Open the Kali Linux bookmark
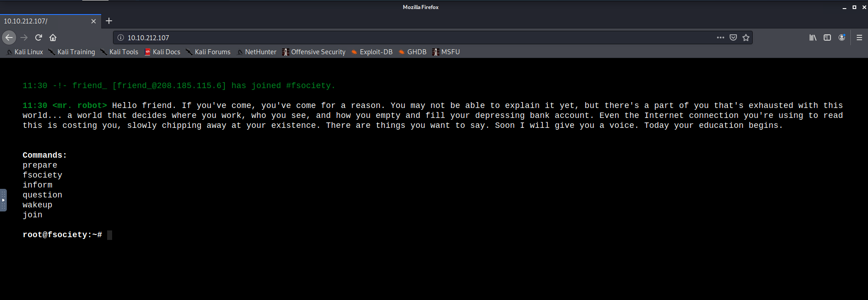 click(x=25, y=52)
